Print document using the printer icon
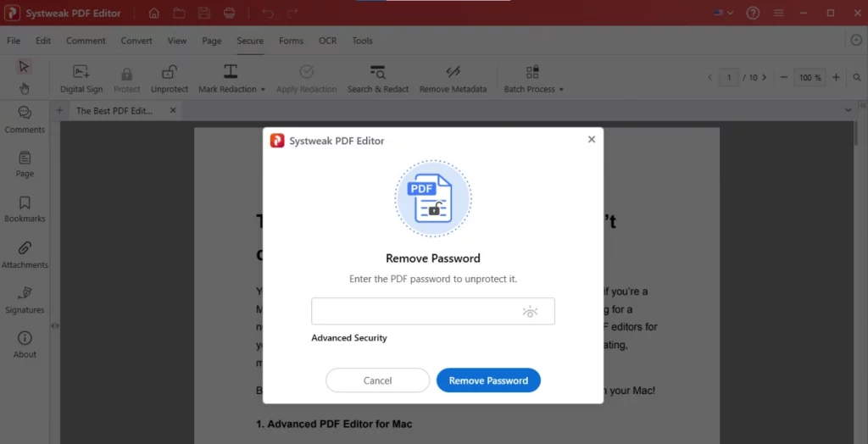The height and width of the screenshot is (444, 868). (229, 14)
